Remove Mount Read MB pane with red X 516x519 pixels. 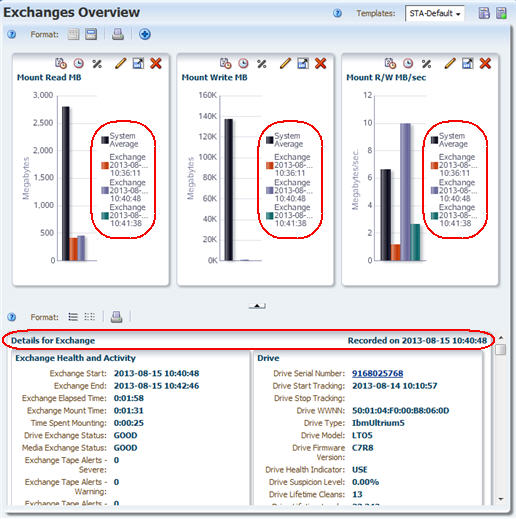click(x=156, y=63)
